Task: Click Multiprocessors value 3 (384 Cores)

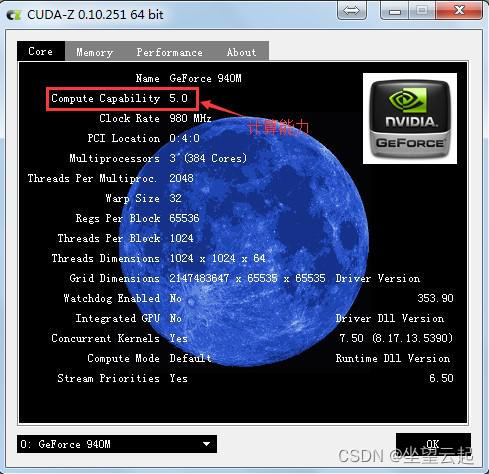Action: 208,158
